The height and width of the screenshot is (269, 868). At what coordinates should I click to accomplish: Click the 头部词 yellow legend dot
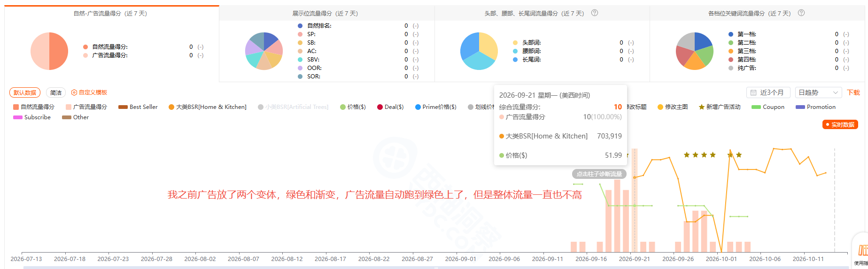pos(515,43)
